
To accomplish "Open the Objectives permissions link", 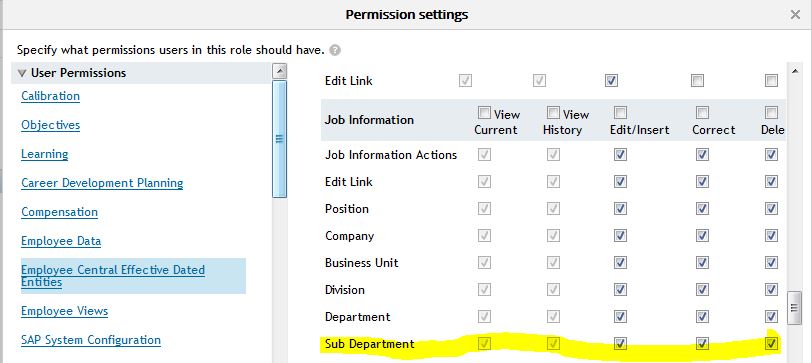I will click(x=51, y=125).
